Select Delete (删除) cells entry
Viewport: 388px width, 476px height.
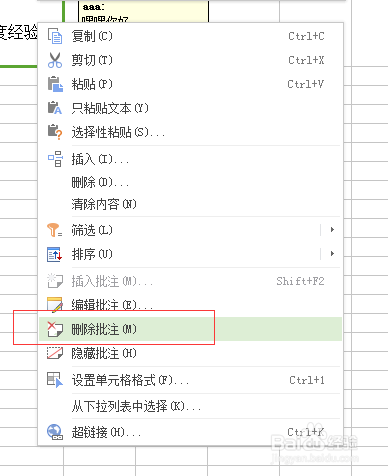(x=191, y=182)
